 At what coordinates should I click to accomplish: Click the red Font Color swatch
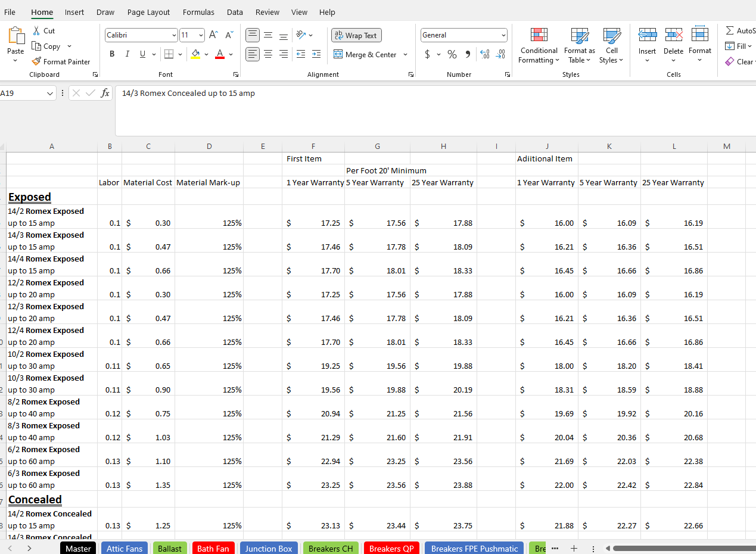click(220, 57)
